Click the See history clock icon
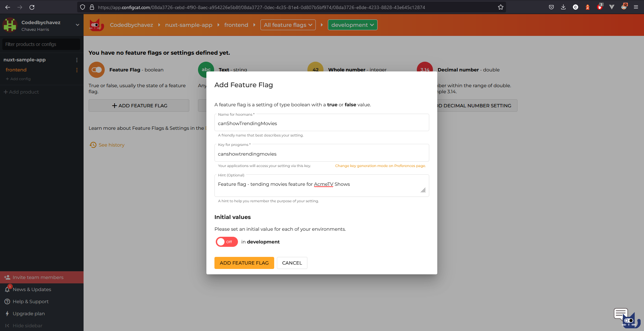 point(93,145)
